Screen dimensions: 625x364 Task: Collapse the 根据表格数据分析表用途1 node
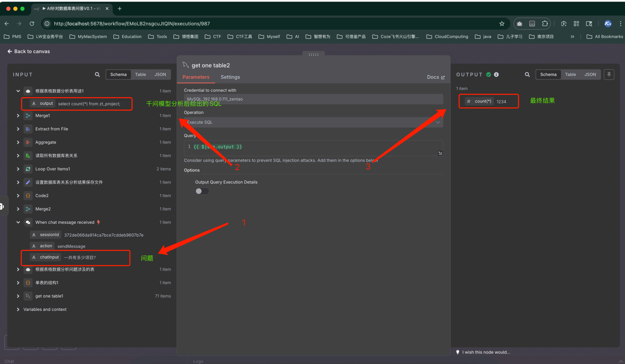click(18, 91)
